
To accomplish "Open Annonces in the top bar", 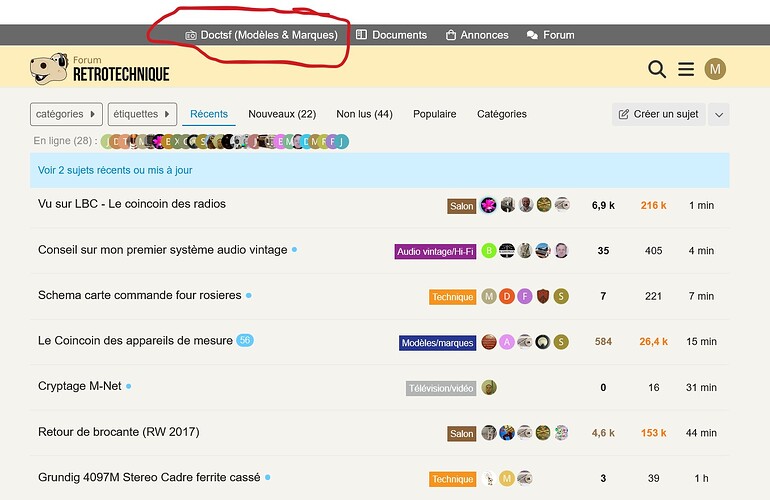I will [x=477, y=35].
